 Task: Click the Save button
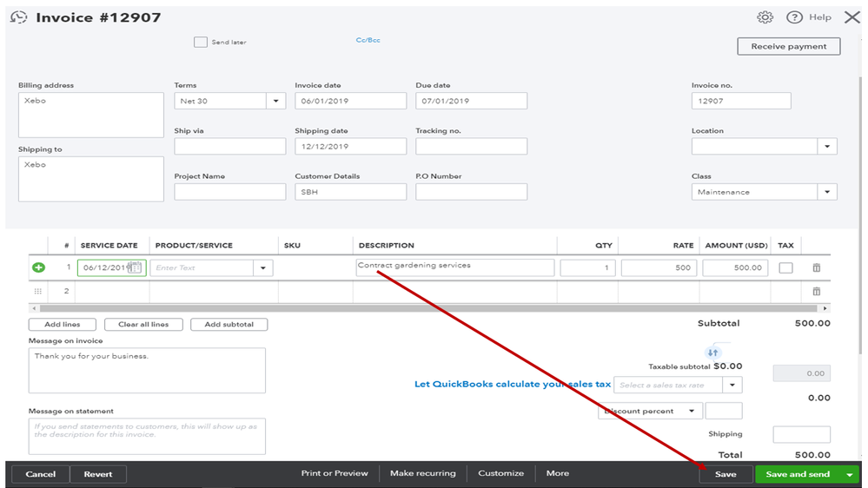[726, 474]
